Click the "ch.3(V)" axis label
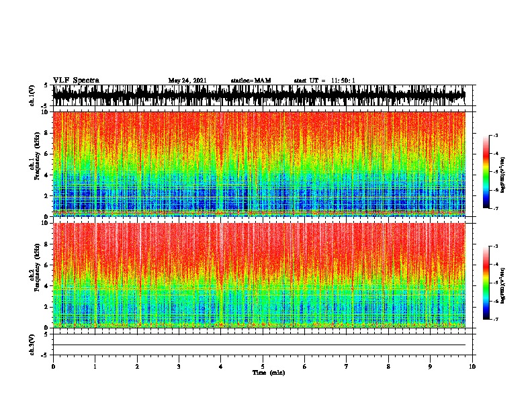Image resolution: width=532 pixels, height=411 pixels. 32,345
